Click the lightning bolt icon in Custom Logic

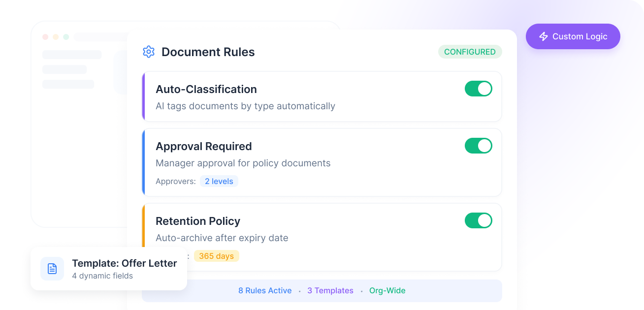click(544, 36)
